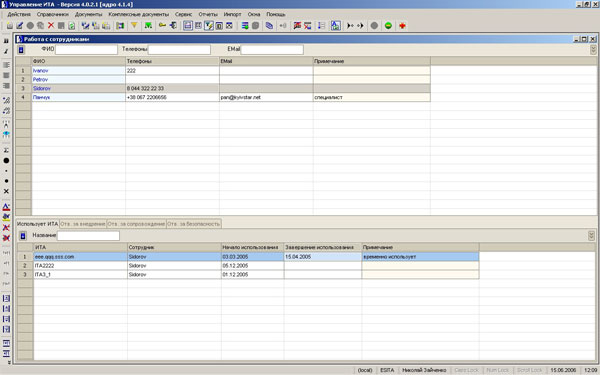The height and width of the screenshot is (375, 600).
Task: Click the 05.12.2005 start date cell
Action: point(253,266)
